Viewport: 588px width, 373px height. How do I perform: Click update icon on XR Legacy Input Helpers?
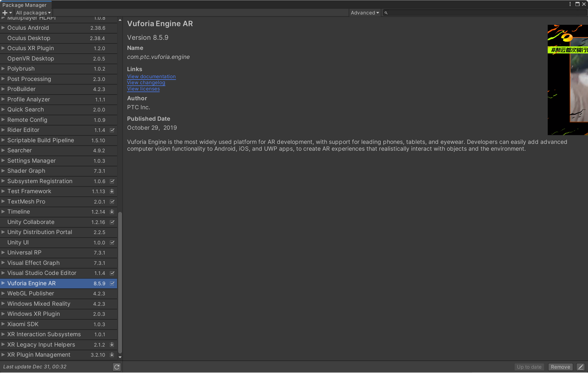112,345
